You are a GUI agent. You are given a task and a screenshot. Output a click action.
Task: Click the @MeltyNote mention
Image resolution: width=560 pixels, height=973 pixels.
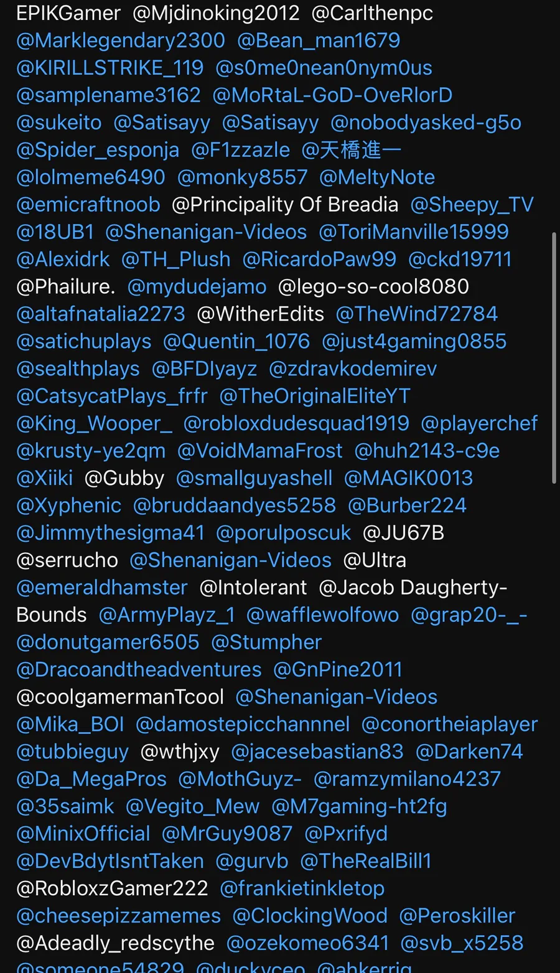[x=377, y=177]
